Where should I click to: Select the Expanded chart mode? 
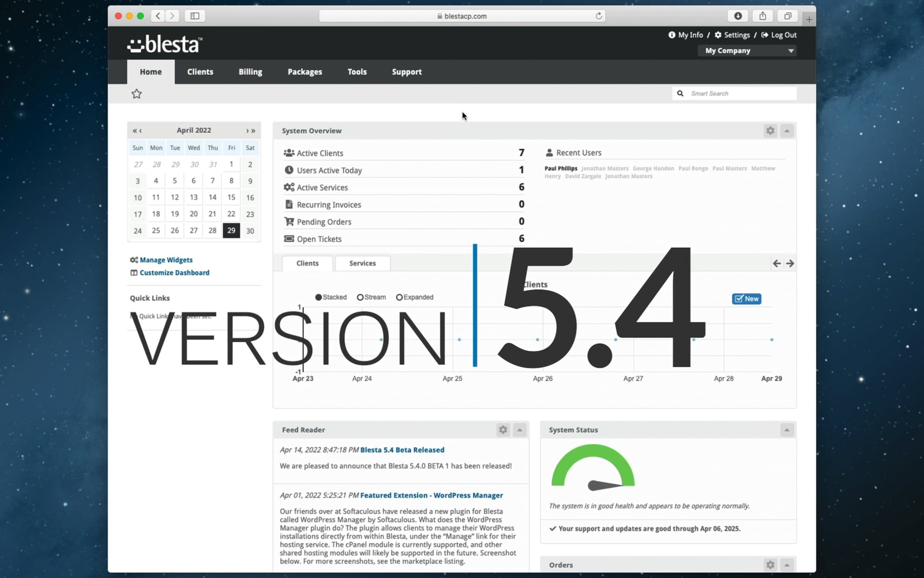415,297
